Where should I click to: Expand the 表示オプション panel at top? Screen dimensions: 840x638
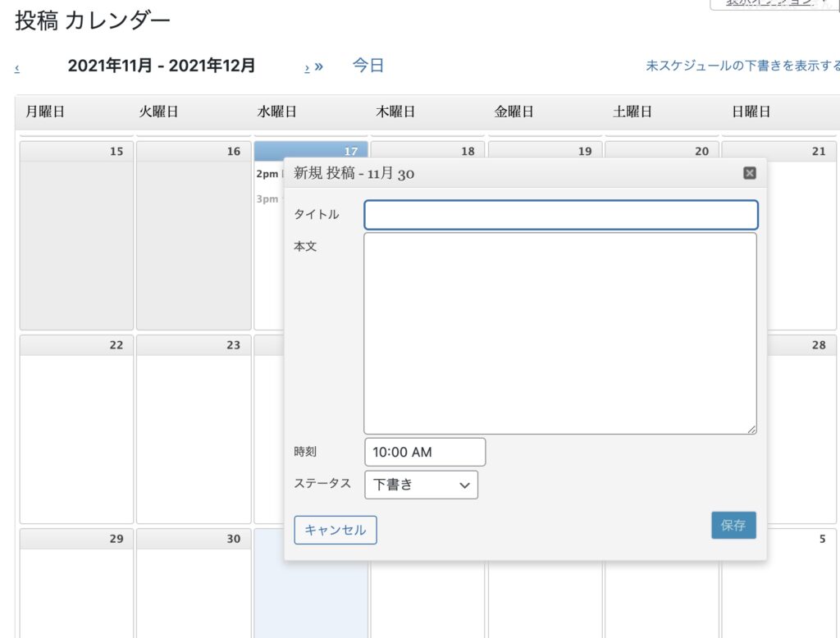(x=769, y=3)
